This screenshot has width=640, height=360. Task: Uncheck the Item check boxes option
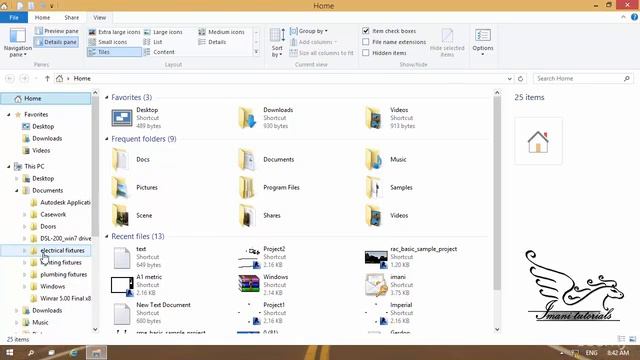click(x=366, y=31)
